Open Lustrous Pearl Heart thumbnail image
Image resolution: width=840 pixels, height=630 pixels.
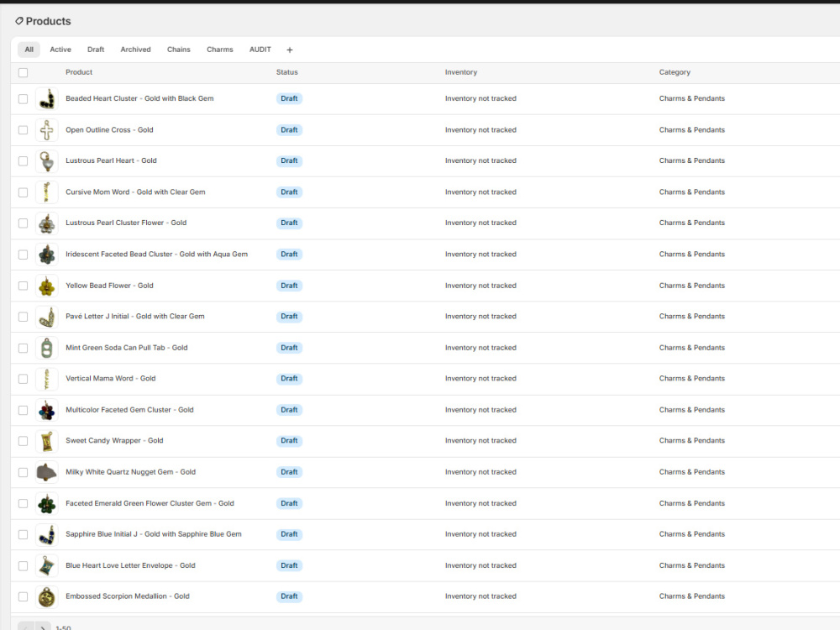click(46, 160)
